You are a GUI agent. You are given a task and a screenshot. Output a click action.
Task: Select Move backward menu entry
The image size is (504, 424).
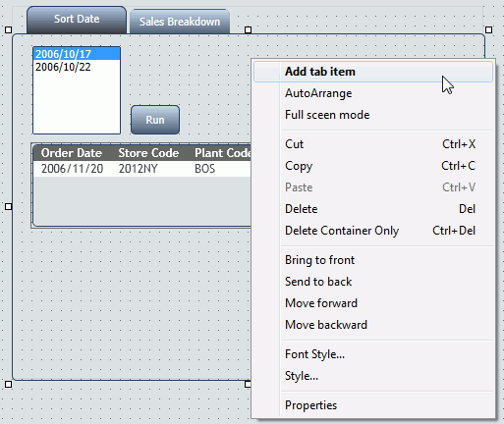pyautogui.click(x=373, y=325)
